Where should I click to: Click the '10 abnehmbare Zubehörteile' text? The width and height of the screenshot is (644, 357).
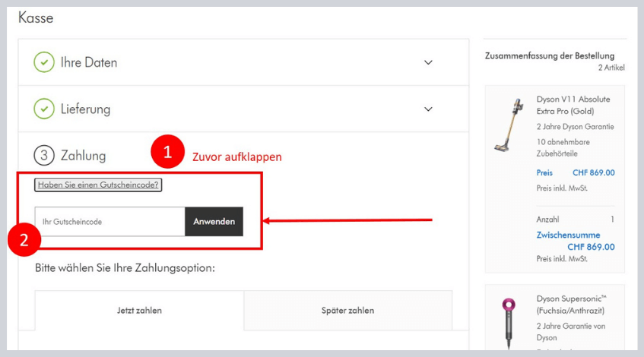[563, 147]
